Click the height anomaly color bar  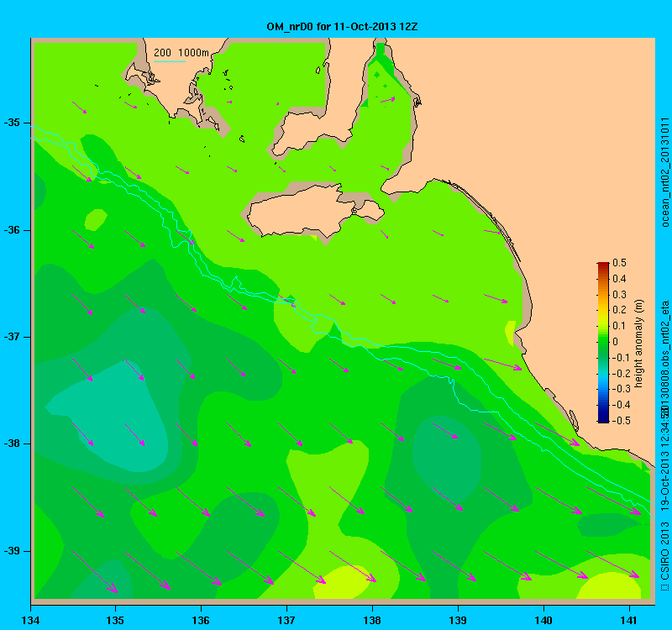[602, 343]
